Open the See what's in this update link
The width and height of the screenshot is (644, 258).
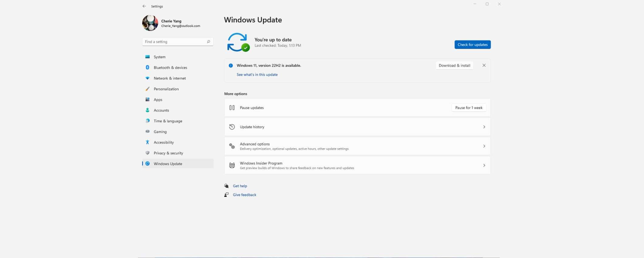coord(257,75)
